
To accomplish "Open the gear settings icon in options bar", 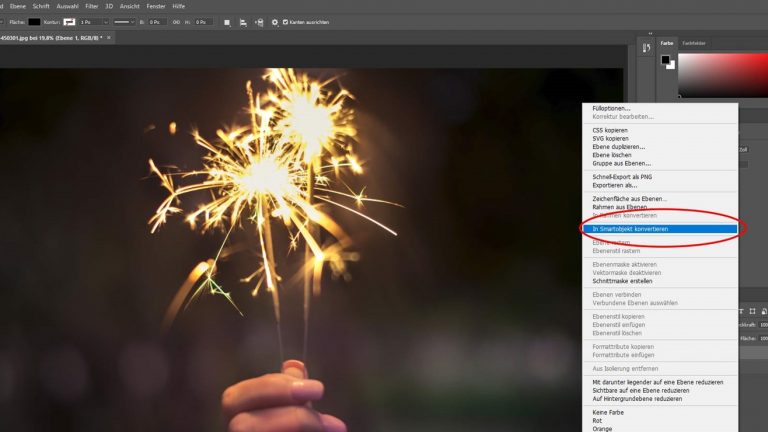I will coord(274,23).
